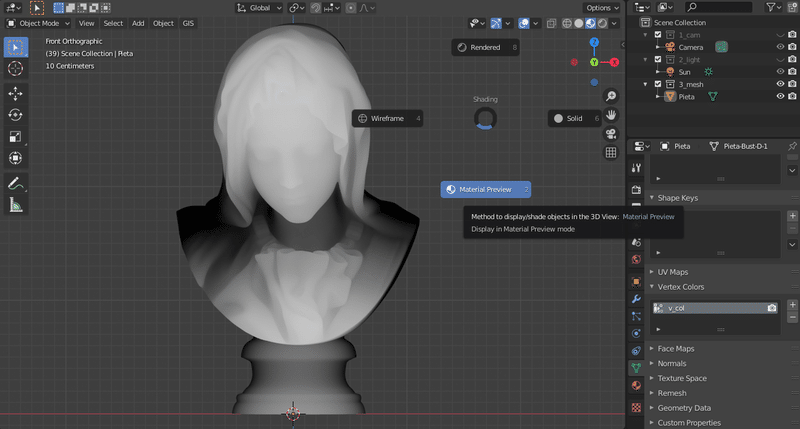This screenshot has width=800, height=429.
Task: Expand the Normals panel
Action: pos(671,364)
